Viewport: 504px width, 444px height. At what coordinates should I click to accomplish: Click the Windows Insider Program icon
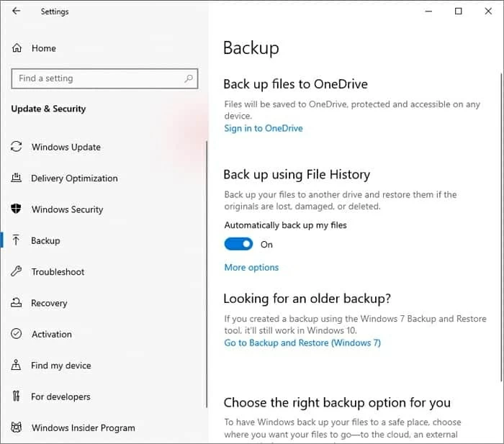tap(17, 428)
